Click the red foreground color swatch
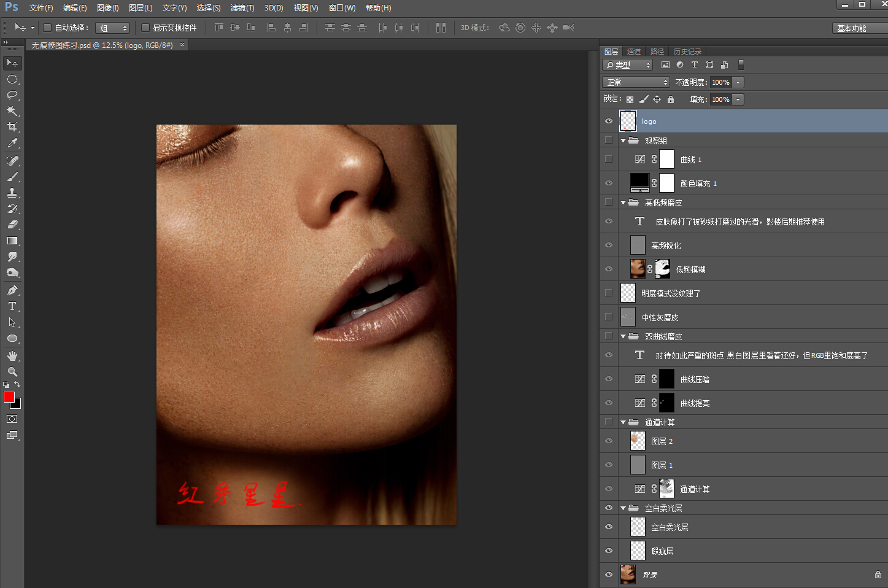 click(9, 397)
